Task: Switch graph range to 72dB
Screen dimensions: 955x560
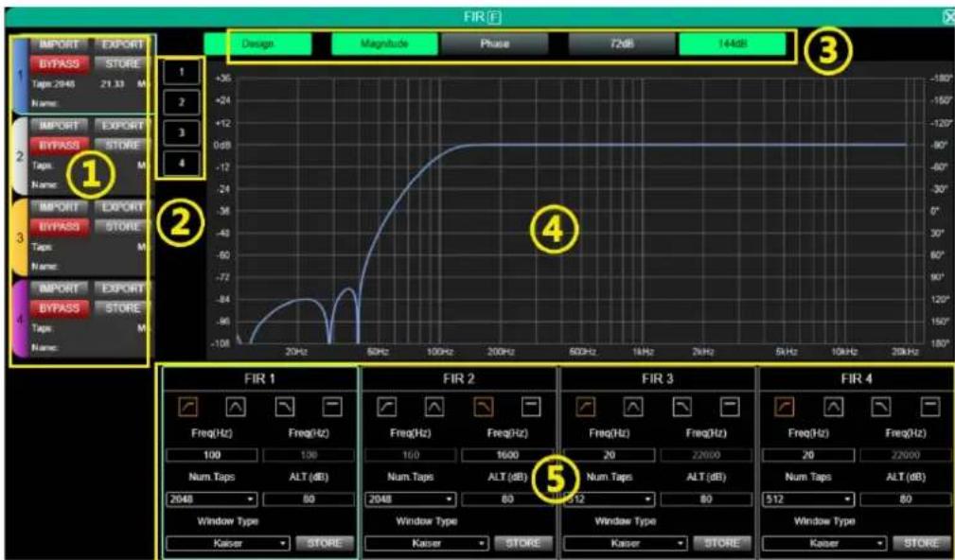Action: (622, 44)
